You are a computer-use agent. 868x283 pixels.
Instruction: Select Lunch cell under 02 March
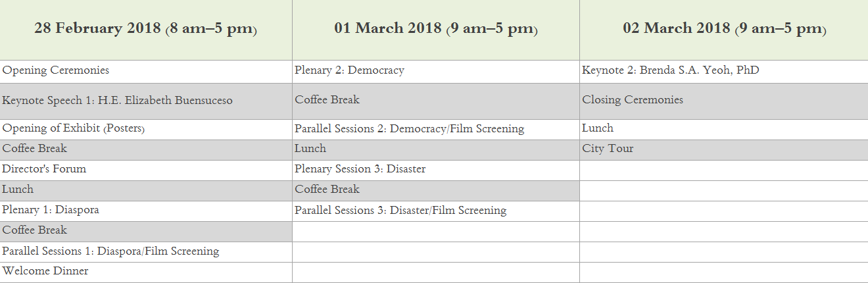[724, 130]
